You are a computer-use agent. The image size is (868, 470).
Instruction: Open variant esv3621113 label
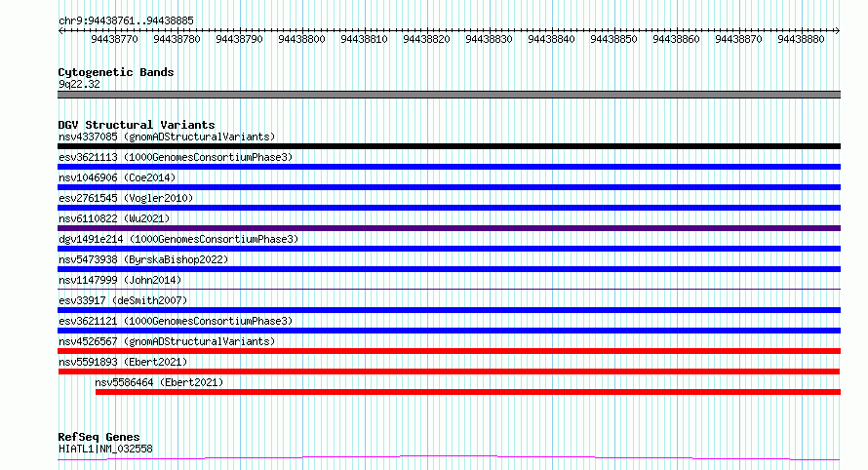point(176,157)
